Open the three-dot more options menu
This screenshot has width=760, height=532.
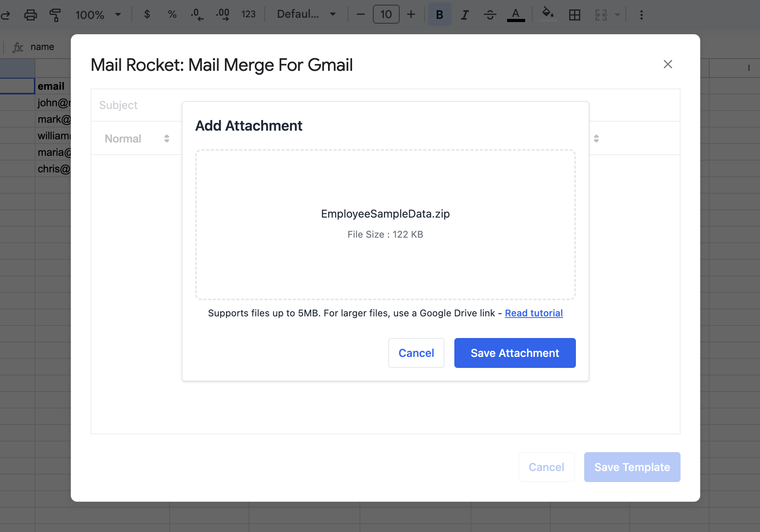641,15
